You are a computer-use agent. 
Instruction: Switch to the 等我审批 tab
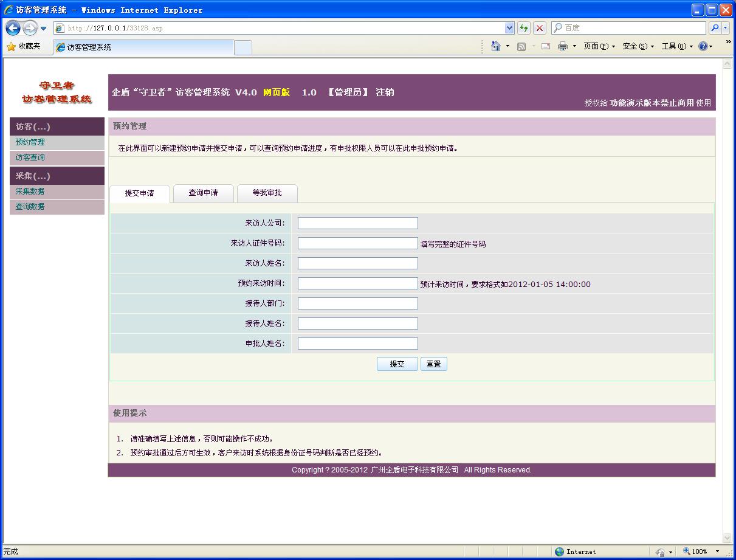[x=267, y=193]
